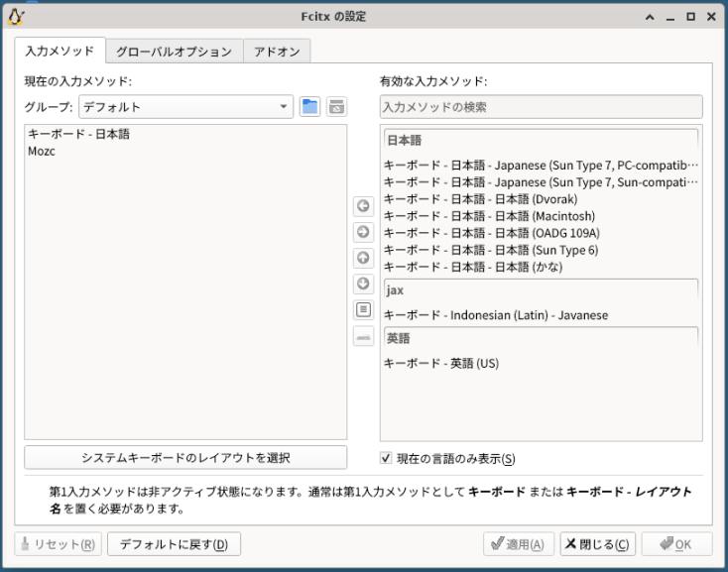The height and width of the screenshot is (572, 728).
Task: Focus the 入力メソッドの検索 search field
Action: coord(541,107)
